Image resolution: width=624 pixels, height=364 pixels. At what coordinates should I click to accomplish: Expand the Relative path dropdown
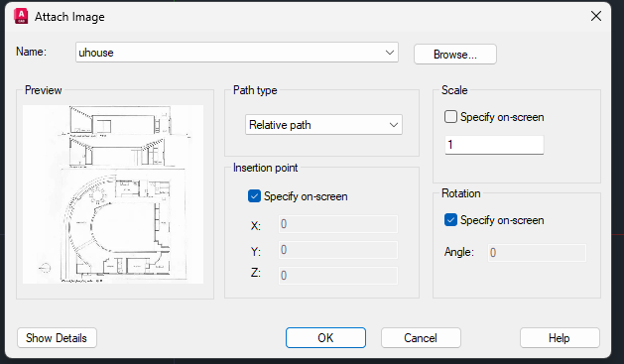click(323, 125)
